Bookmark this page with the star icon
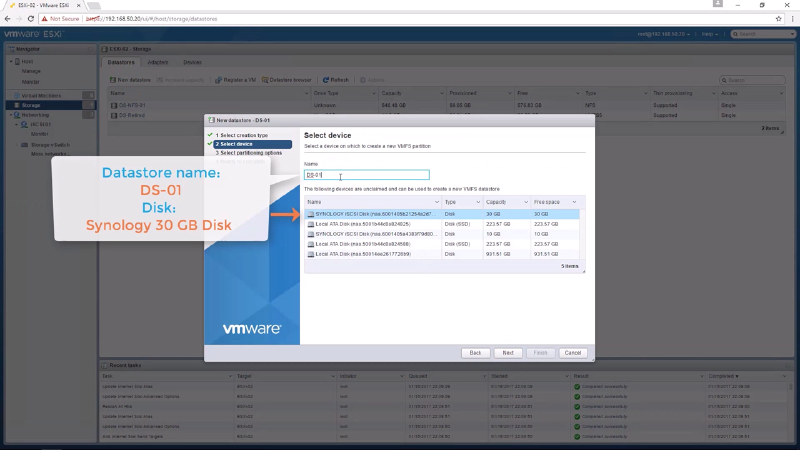The image size is (800, 450). tap(779, 19)
